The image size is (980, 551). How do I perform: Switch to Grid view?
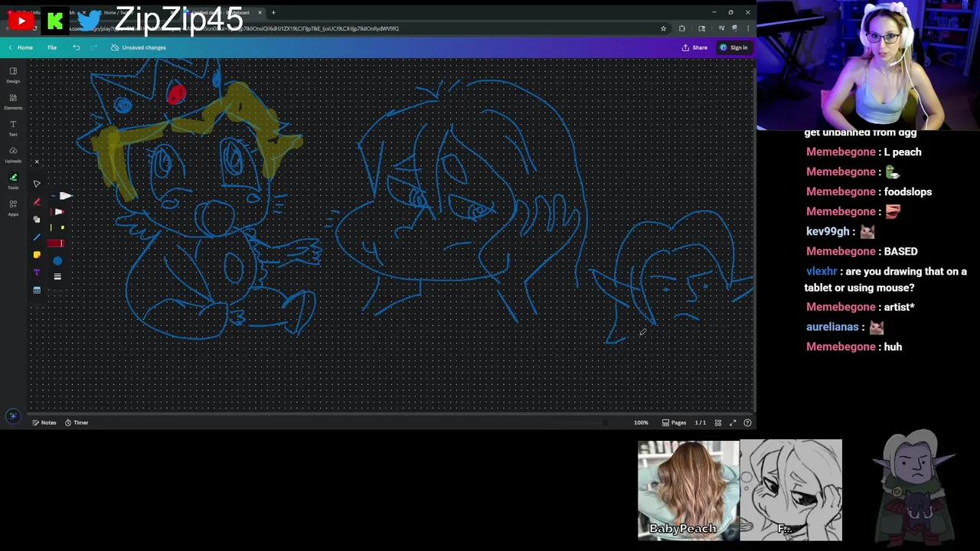718,422
